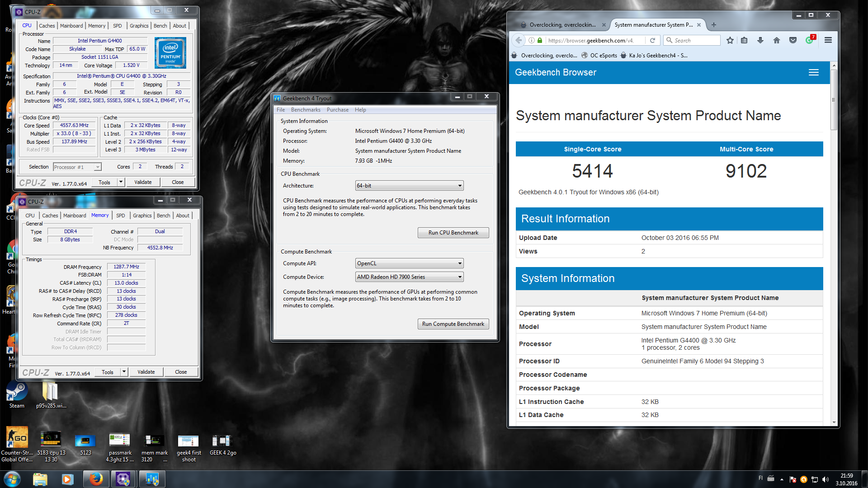Click the reload page icon in Firefox
This screenshot has height=488, width=868.
652,40
